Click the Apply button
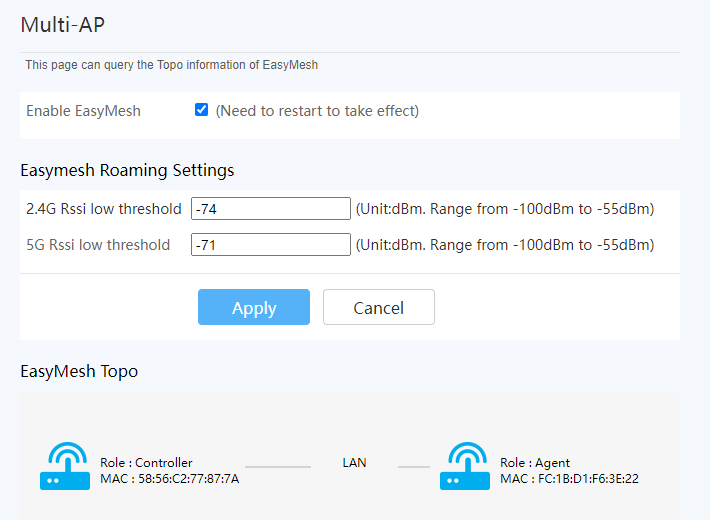This screenshot has height=520, width=710. [254, 307]
